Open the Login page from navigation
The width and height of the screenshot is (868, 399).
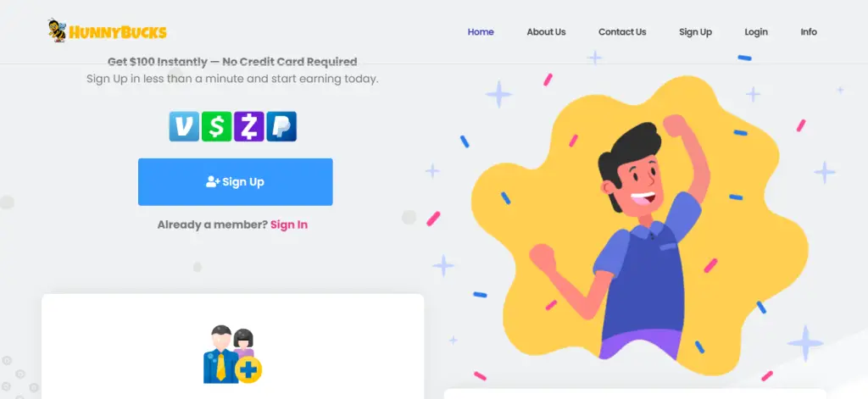point(755,31)
